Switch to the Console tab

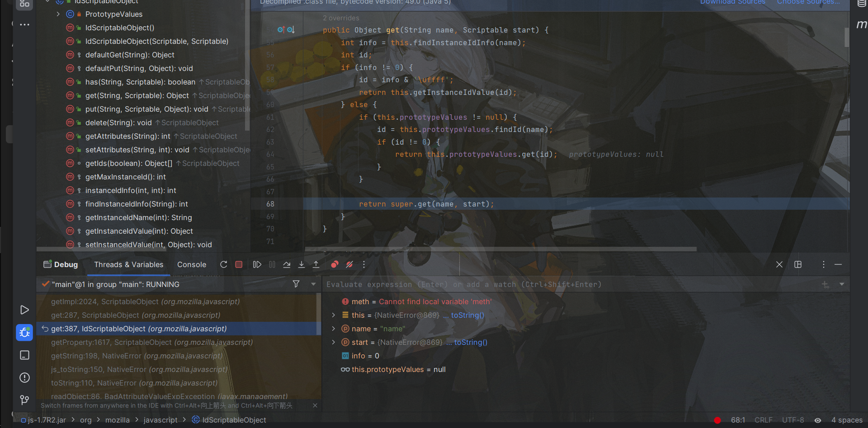tap(192, 264)
